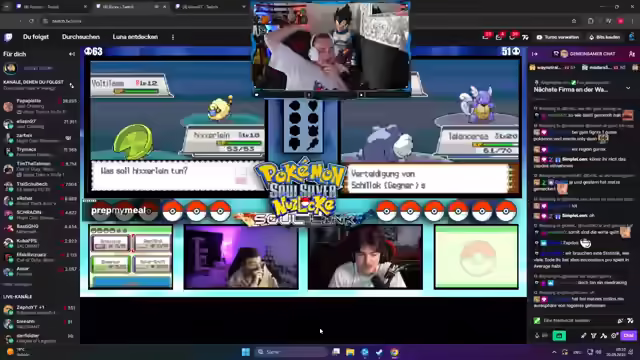The height and width of the screenshot is (360, 640).
Task: Open the tools icon left of chat settings
Action: 604,336
